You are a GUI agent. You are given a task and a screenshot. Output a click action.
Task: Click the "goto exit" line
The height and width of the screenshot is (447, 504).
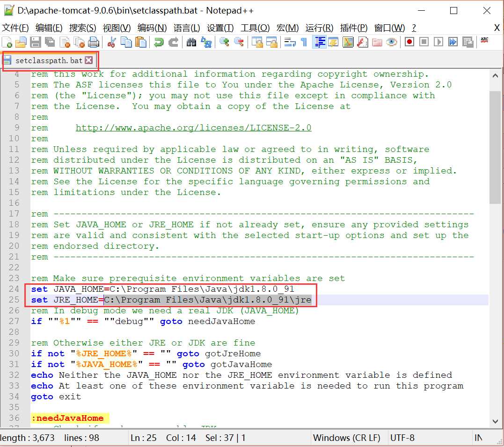click(56, 397)
